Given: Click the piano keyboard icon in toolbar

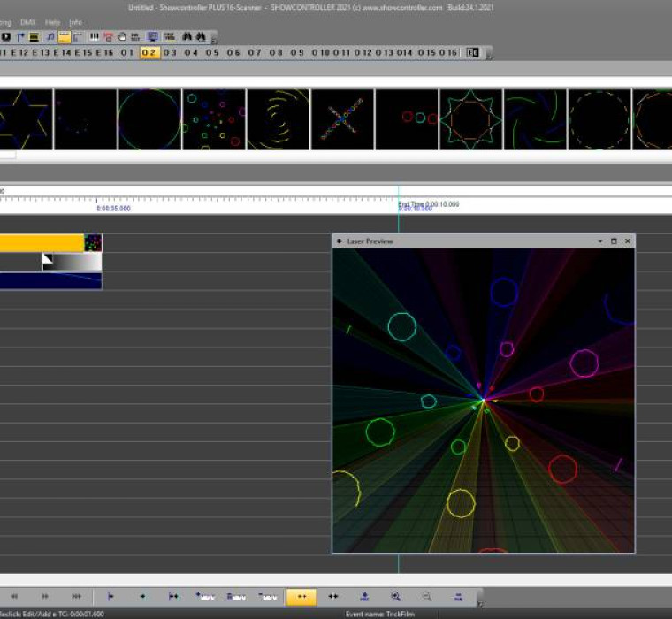Looking at the screenshot, I should [x=94, y=37].
